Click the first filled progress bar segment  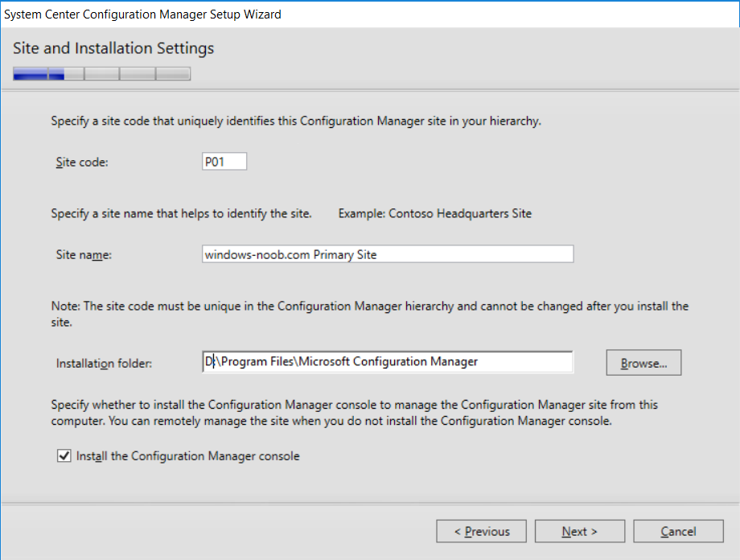(x=31, y=74)
